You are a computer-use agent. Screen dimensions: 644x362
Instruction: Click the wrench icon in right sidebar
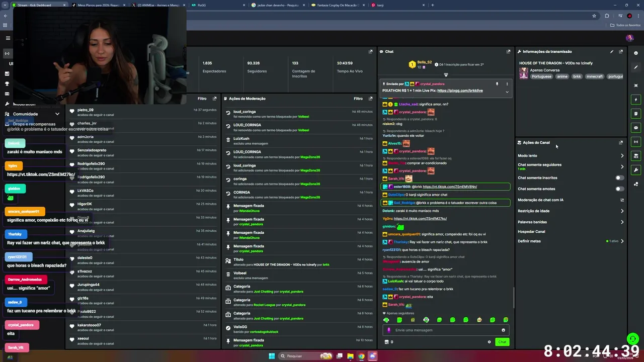coord(636,170)
